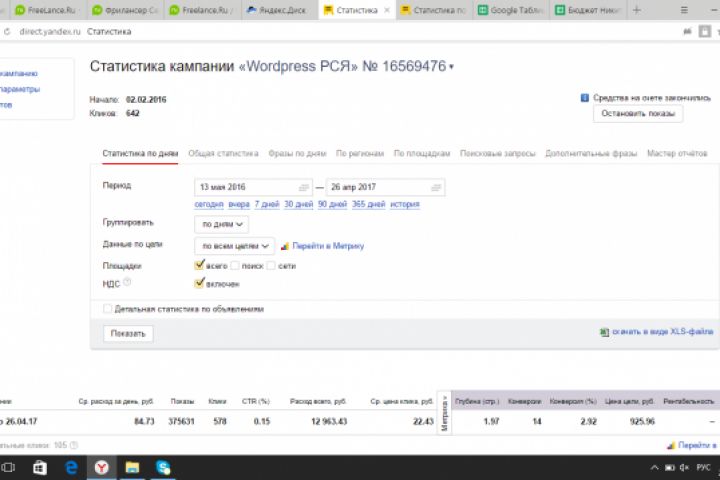Switch to 'Общая статистика' tab
Viewport: 720px width, 480px height.
pyautogui.click(x=223, y=153)
